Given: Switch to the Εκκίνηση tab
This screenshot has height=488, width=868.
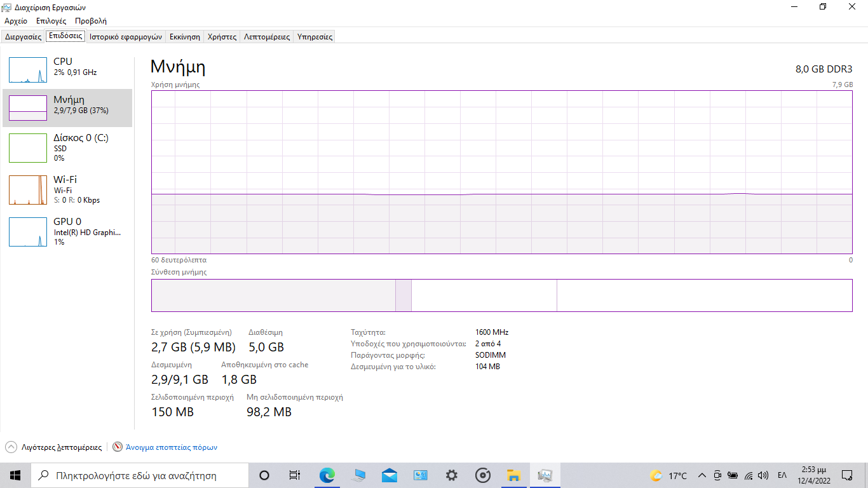Looking at the screenshot, I should (185, 37).
